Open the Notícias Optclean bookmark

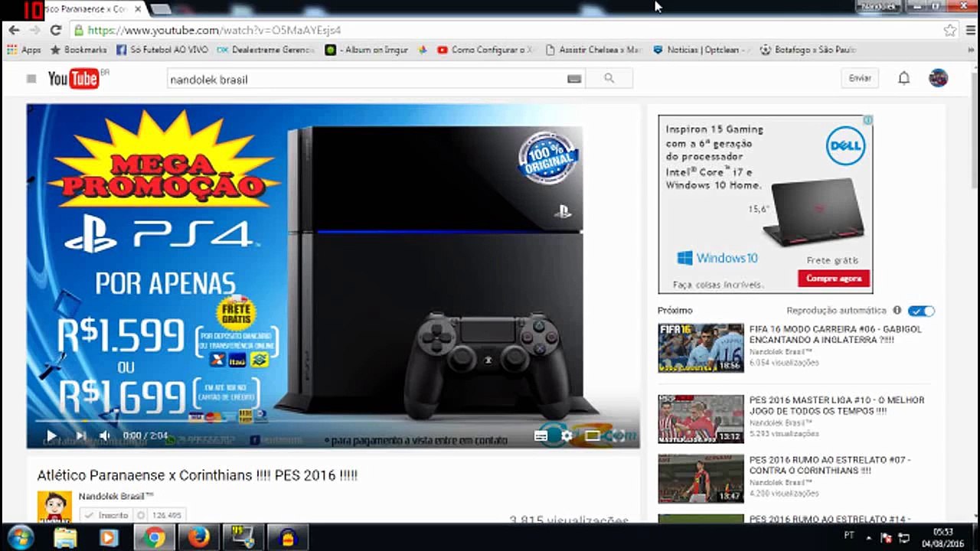pos(702,50)
